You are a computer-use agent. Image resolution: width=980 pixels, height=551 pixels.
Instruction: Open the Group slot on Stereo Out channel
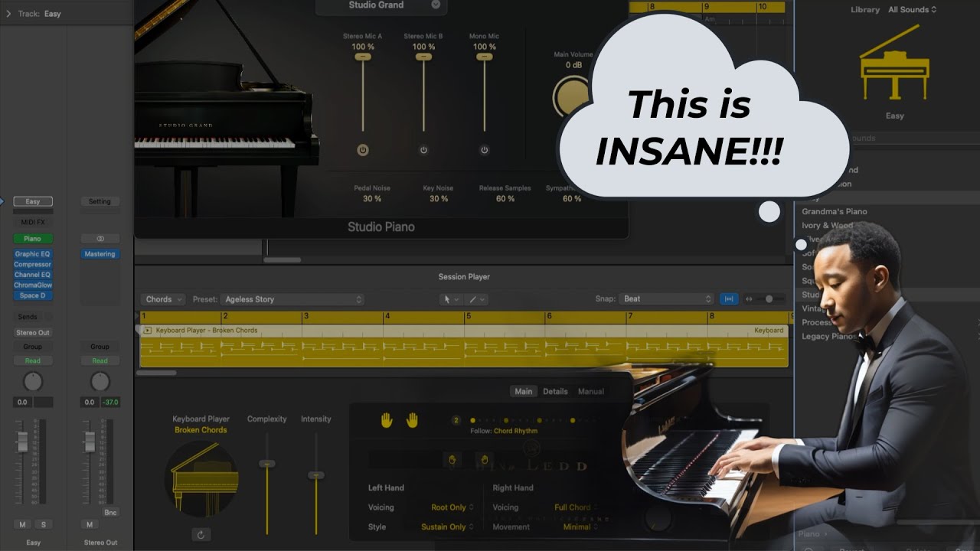coord(100,347)
